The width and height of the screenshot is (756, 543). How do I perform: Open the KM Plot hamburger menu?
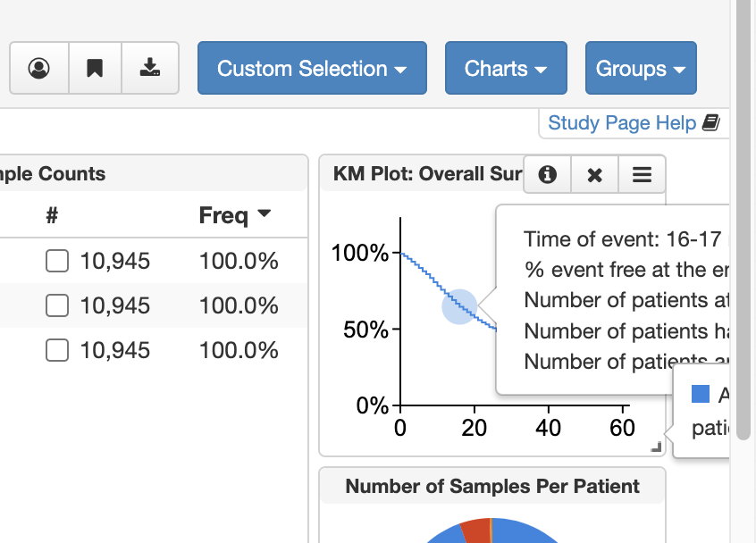pyautogui.click(x=642, y=174)
